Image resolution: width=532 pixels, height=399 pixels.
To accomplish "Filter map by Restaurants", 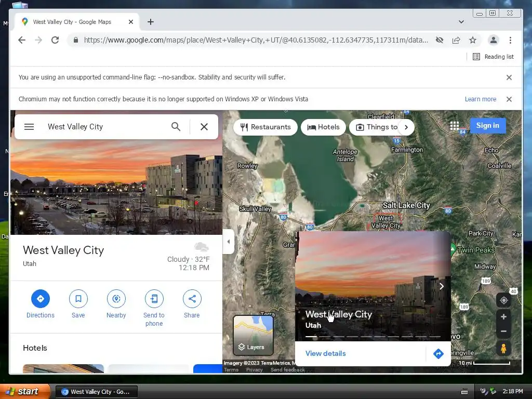I will pyautogui.click(x=265, y=127).
